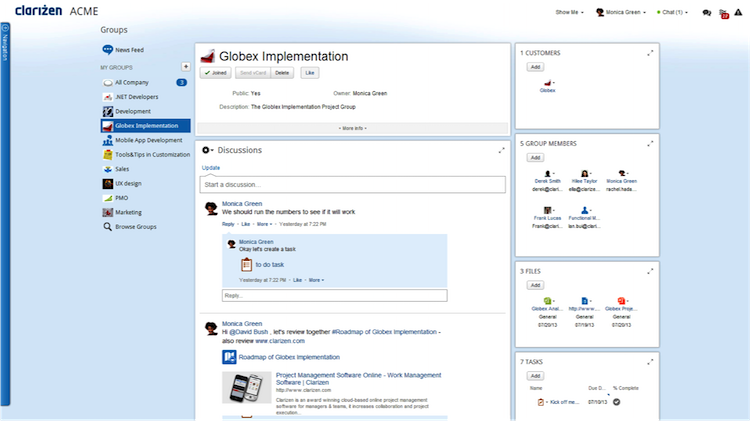The height and width of the screenshot is (421, 750).
Task: Open the to do task clipboard icon
Action: (246, 264)
